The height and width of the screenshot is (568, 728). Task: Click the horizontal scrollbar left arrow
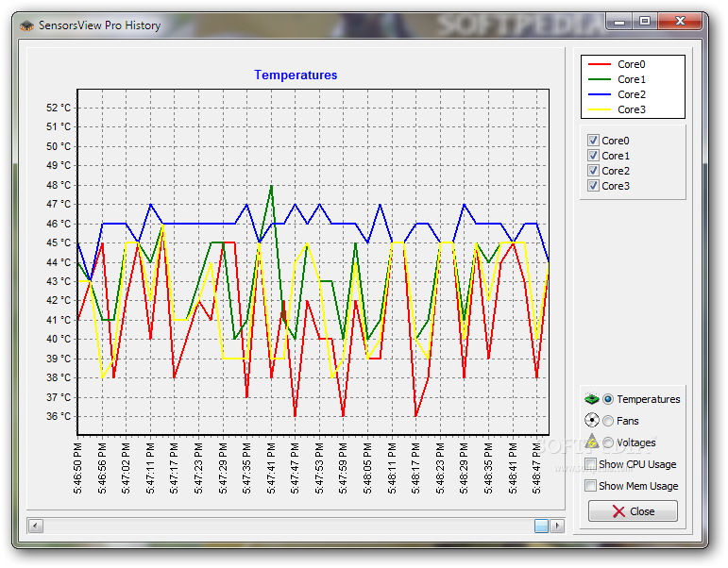pyautogui.click(x=36, y=526)
